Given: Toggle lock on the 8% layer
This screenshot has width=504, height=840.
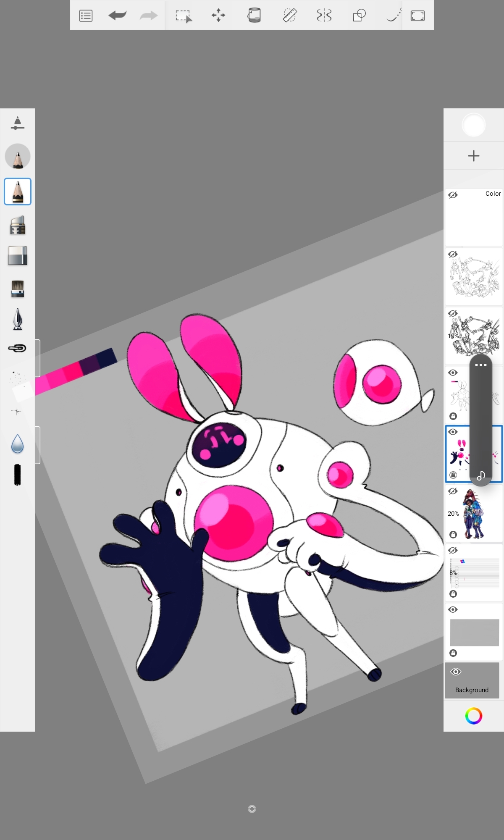Looking at the screenshot, I should (x=453, y=594).
